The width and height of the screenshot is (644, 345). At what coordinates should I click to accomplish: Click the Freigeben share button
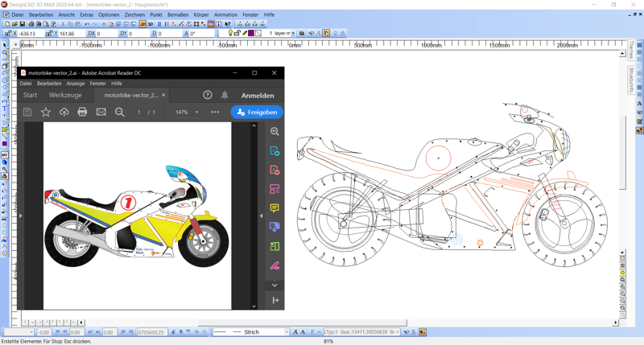[257, 113]
